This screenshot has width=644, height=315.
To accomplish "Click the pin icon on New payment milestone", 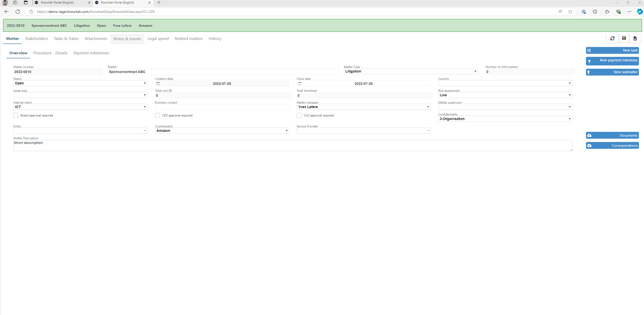I will [x=590, y=61].
